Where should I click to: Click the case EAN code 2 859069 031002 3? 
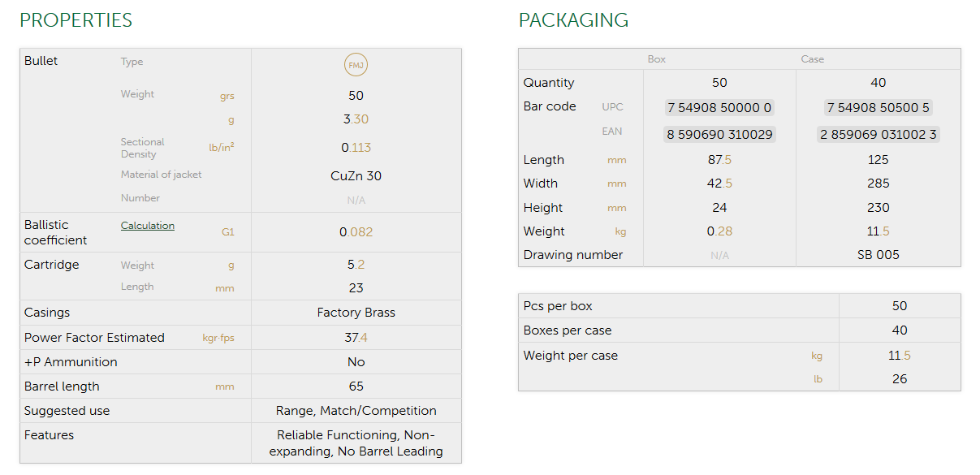tap(878, 134)
